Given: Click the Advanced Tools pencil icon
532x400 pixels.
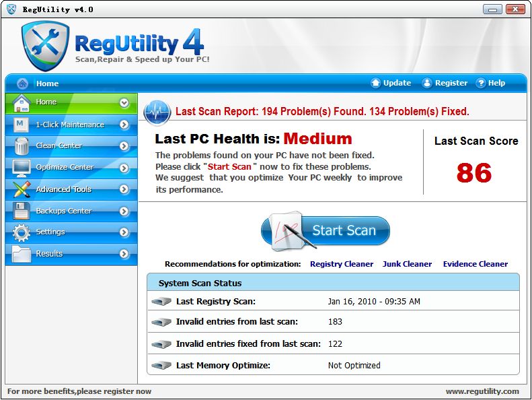Looking at the screenshot, I should click(x=22, y=189).
